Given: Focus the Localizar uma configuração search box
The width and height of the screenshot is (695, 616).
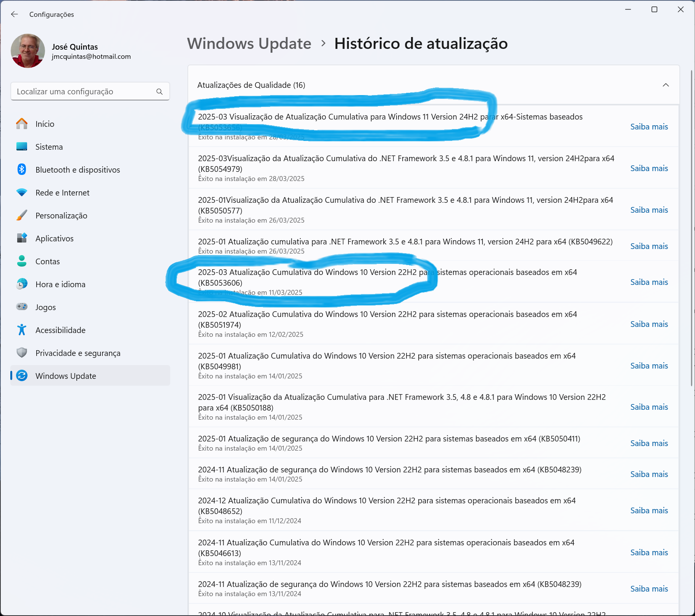Looking at the screenshot, I should [90, 92].
